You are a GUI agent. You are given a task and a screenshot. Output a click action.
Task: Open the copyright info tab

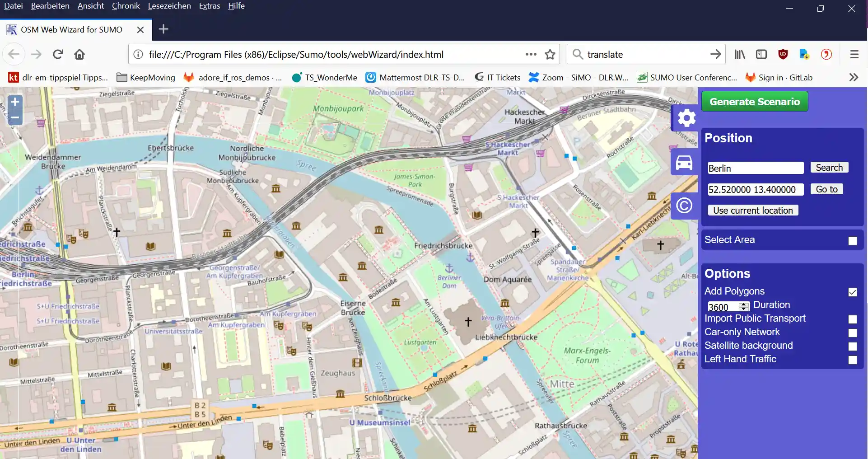(x=684, y=206)
